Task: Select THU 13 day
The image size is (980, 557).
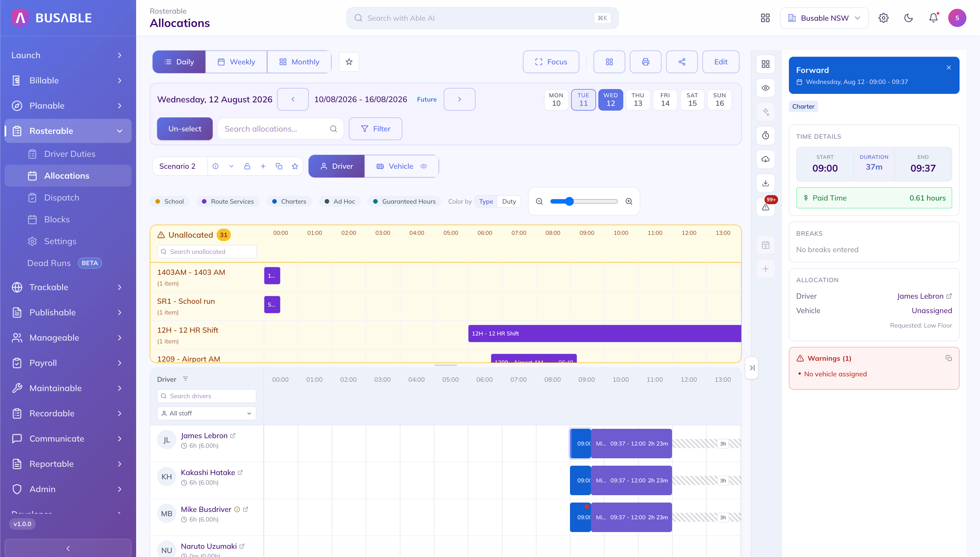Action: click(638, 100)
